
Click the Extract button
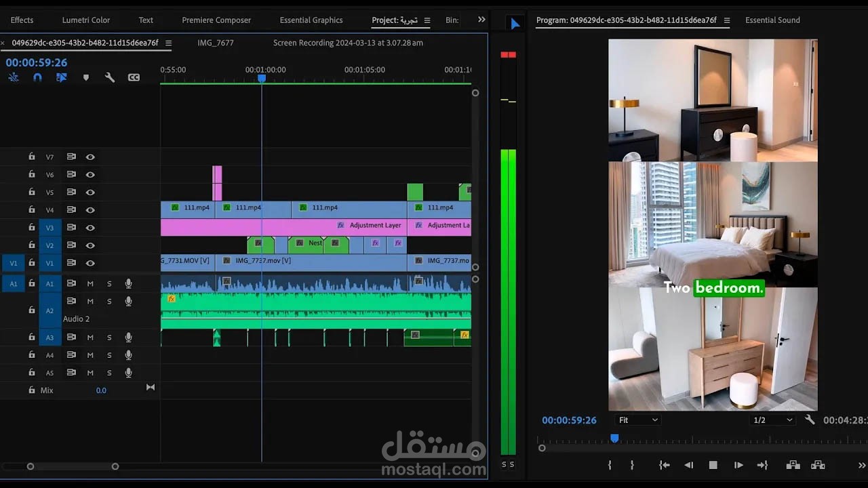click(x=818, y=465)
